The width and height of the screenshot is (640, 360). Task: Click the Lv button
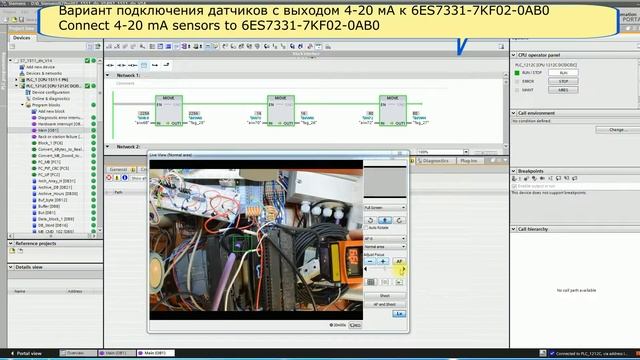(x=399, y=313)
